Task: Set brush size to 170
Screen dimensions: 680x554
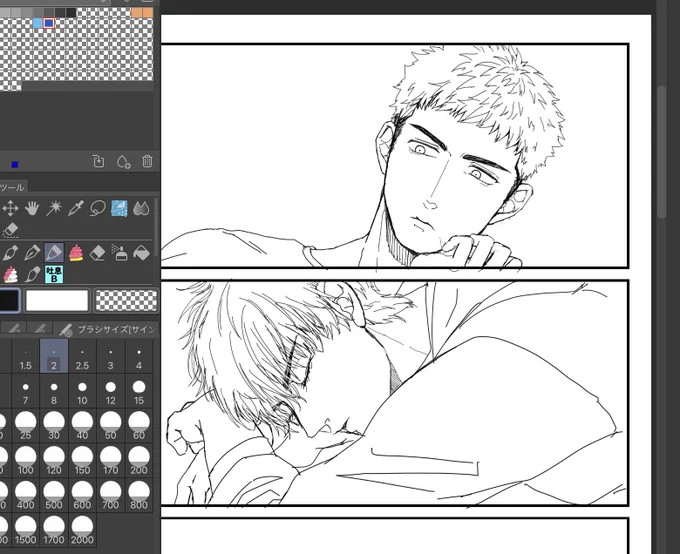Action: [x=111, y=461]
